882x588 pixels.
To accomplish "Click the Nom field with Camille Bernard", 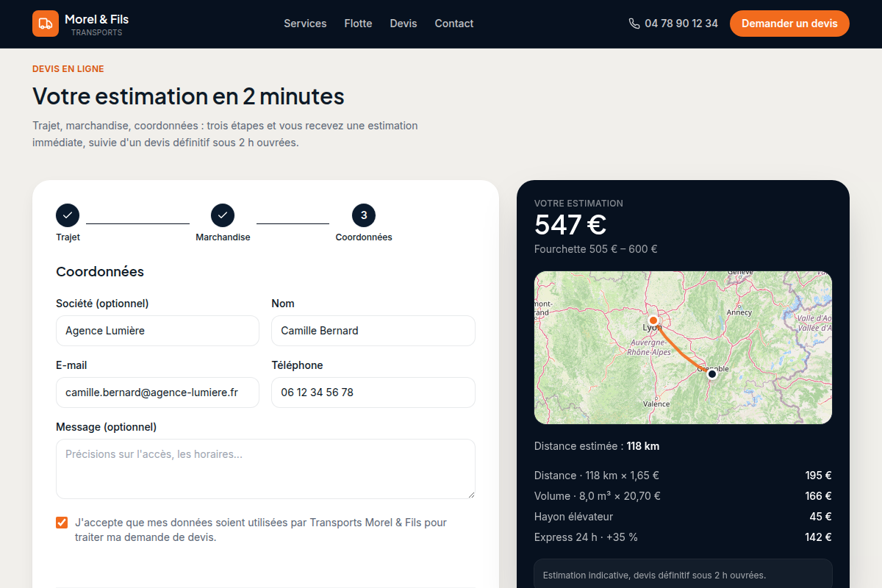I will pyautogui.click(x=373, y=331).
